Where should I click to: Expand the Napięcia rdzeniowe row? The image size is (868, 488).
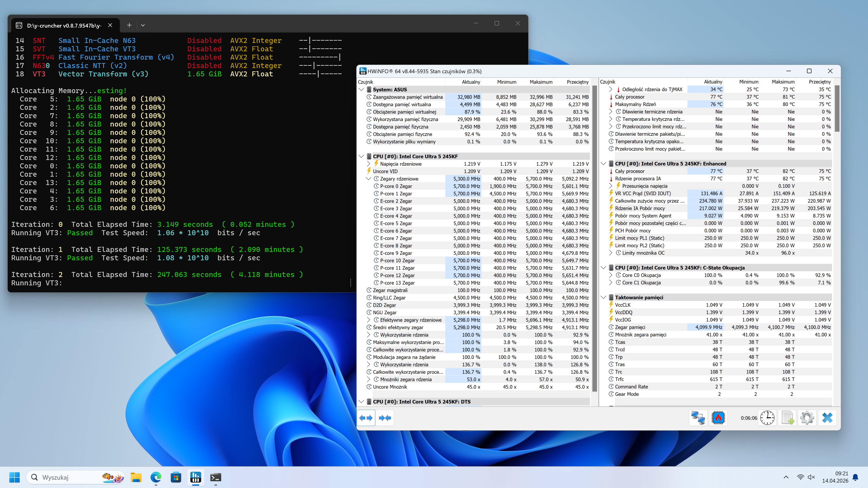(369, 164)
